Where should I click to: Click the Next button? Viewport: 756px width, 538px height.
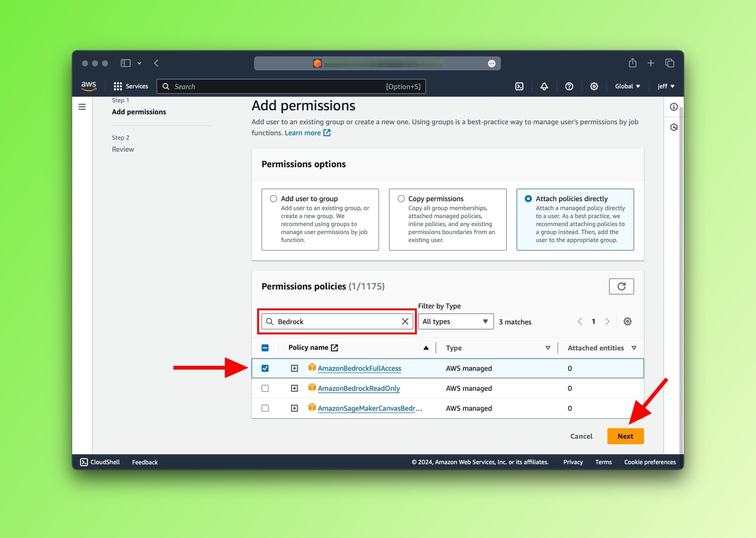(x=626, y=436)
